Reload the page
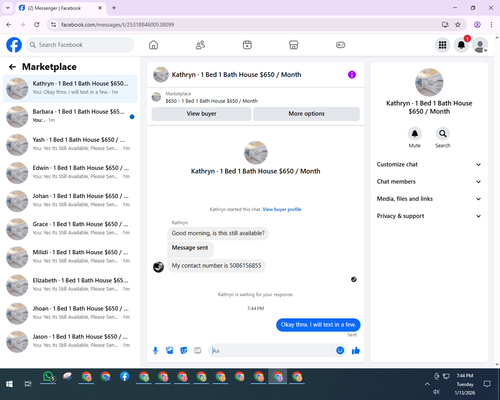Viewport: 500px width, 400px height. coord(37,25)
